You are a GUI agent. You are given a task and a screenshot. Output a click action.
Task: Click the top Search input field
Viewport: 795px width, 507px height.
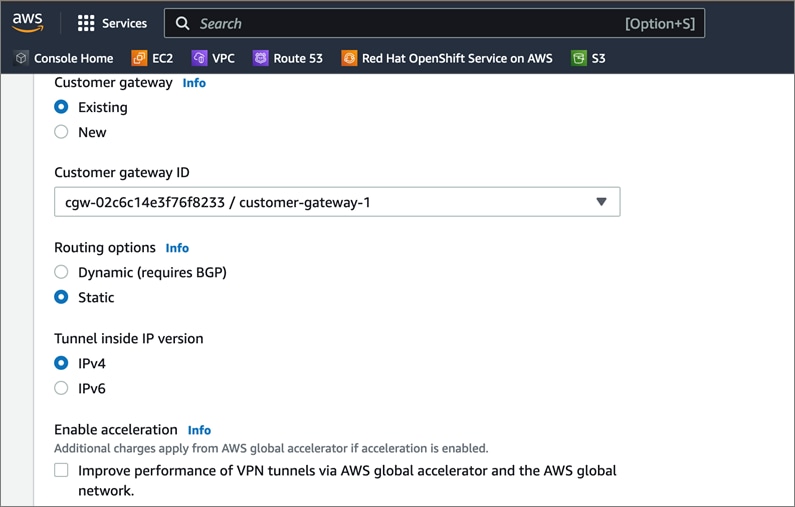(x=400, y=23)
